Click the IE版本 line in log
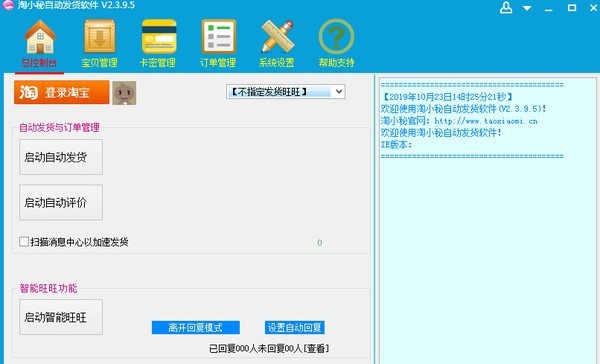Screen dimensions: 600x364 (396, 145)
